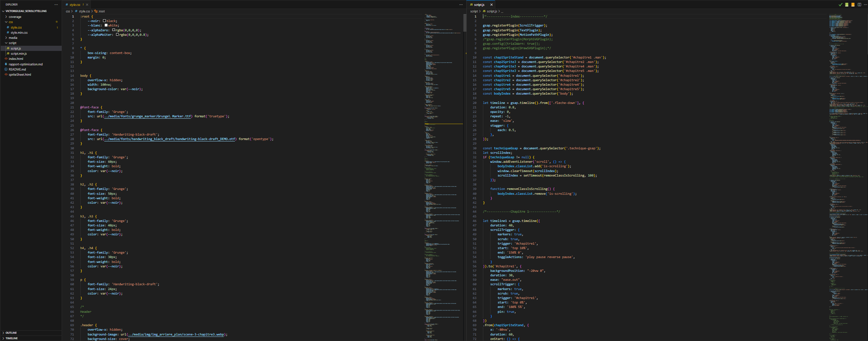The image size is (868, 341).
Task: Click script folder in script.js breadcrumb
Action: pos(474,11)
